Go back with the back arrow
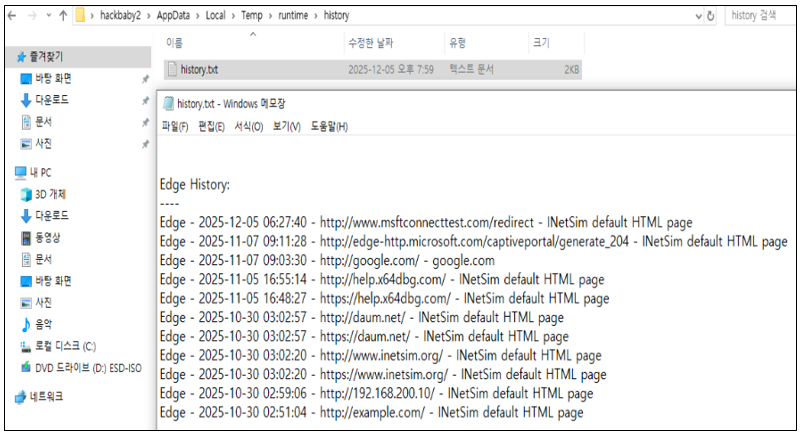The image size is (805, 437). [12, 16]
